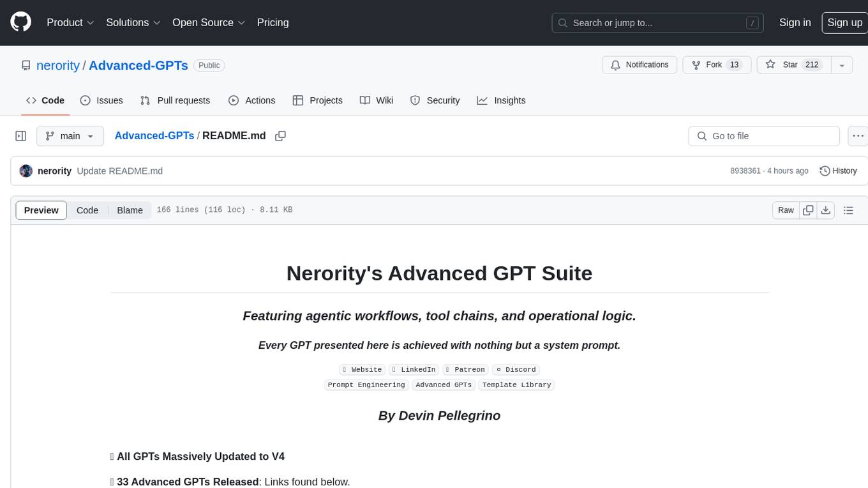
Task: Open the star lists dropdown arrow
Action: tap(842, 65)
